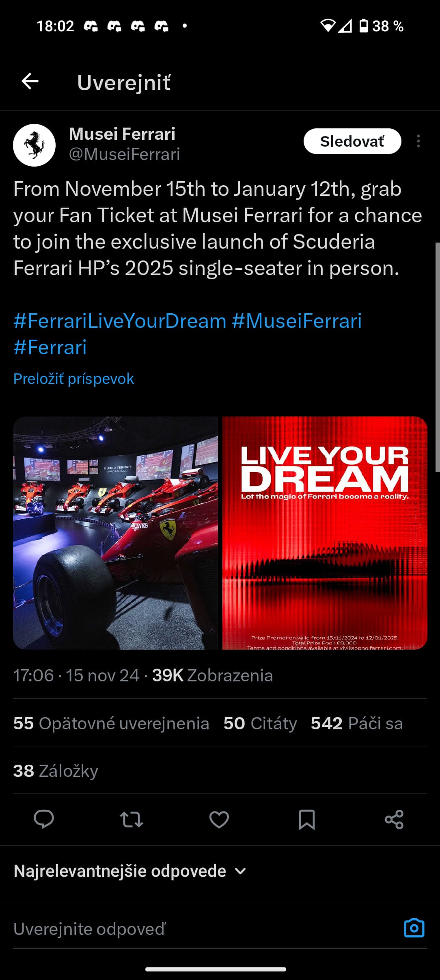Image resolution: width=440 pixels, height=980 pixels.
Task: Tap the repost arrows icon
Action: click(132, 820)
